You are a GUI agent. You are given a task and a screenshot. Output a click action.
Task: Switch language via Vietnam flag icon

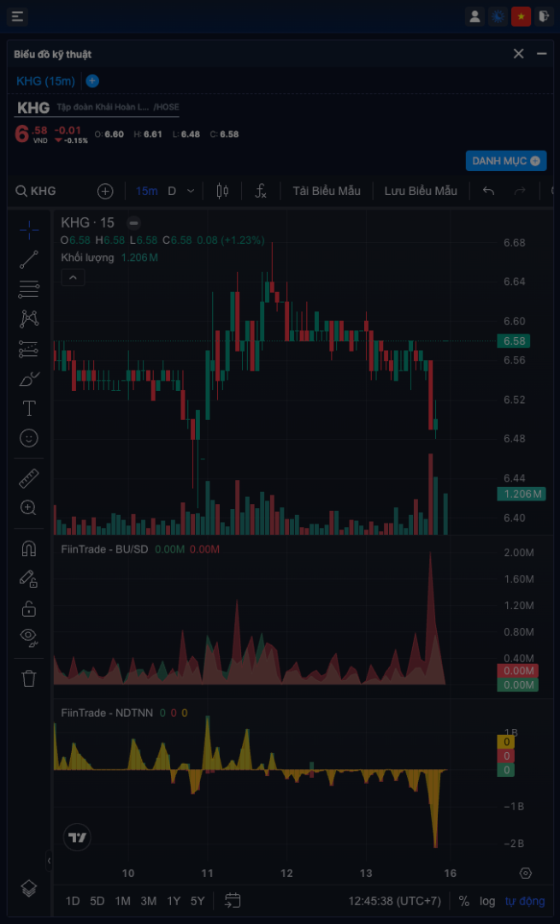[522, 16]
